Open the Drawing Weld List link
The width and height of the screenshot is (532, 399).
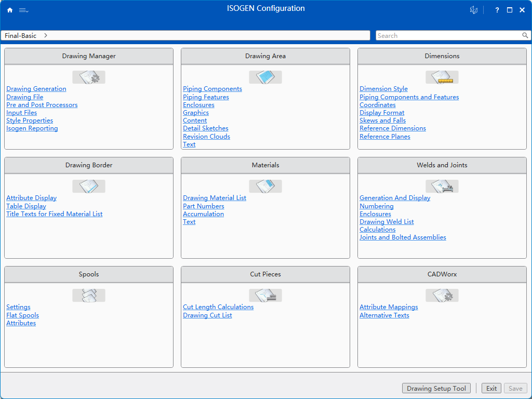(x=387, y=221)
